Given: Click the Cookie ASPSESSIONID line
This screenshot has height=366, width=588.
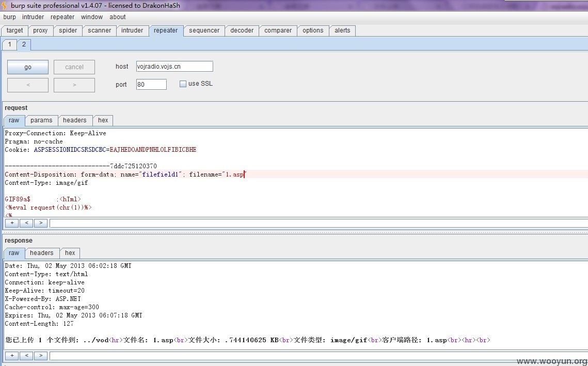Looking at the screenshot, I should coord(101,150).
